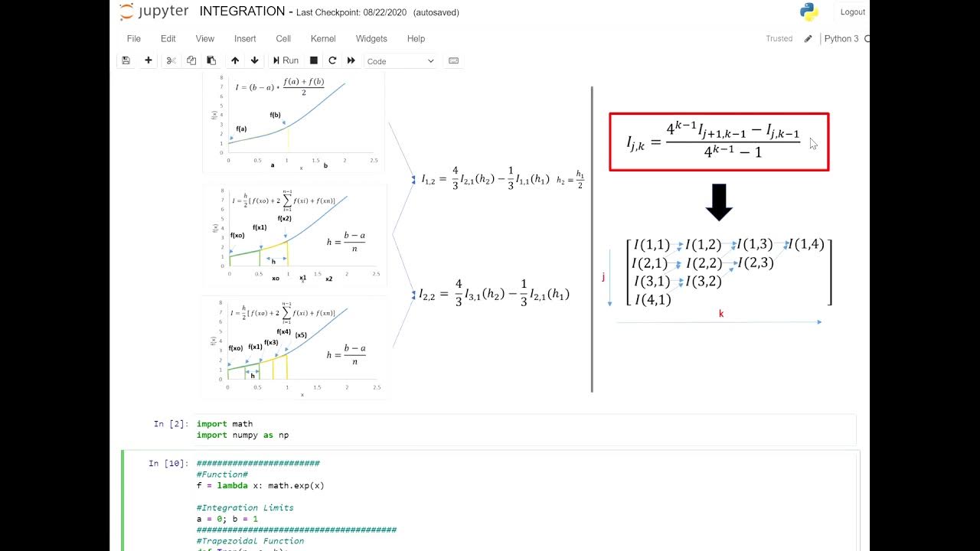Click the red-boxed Romberg formula

pos(719,142)
